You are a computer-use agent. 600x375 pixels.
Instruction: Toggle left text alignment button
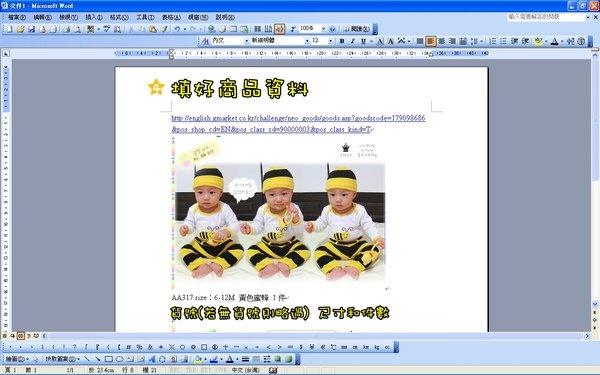[430, 41]
